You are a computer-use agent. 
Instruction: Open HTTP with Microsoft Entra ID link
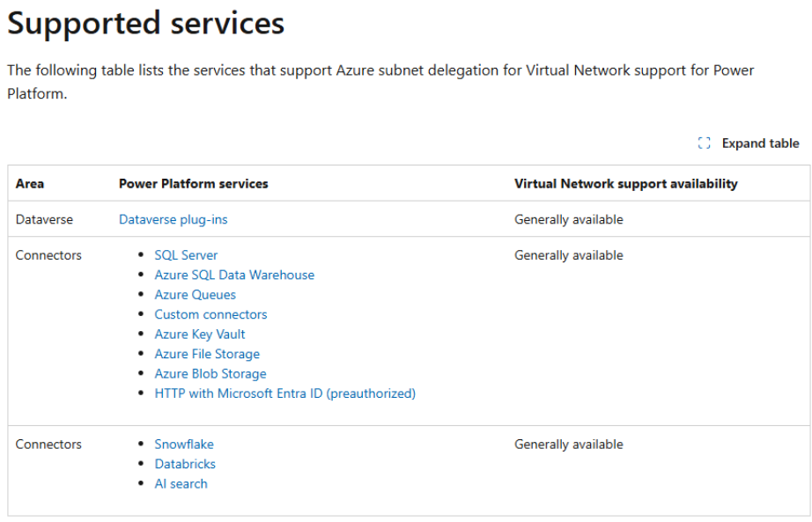pos(284,393)
